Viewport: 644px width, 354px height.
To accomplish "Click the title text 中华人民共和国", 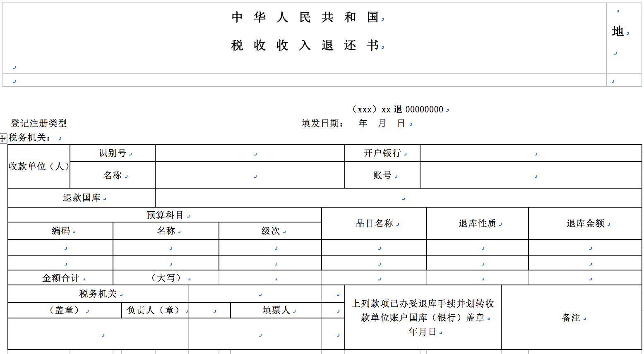I will click(305, 17).
